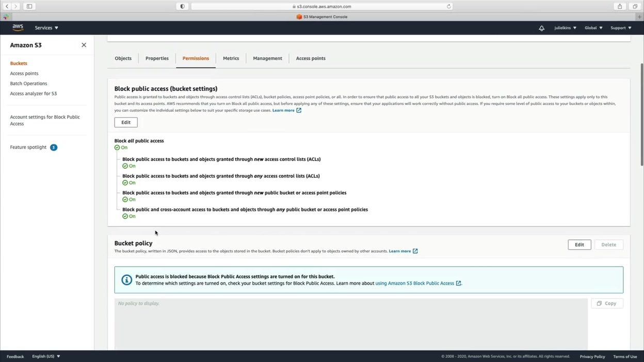Screen dimensions: 644x362
Task: Select S3 Management Console browser tab
Action: point(321,17)
